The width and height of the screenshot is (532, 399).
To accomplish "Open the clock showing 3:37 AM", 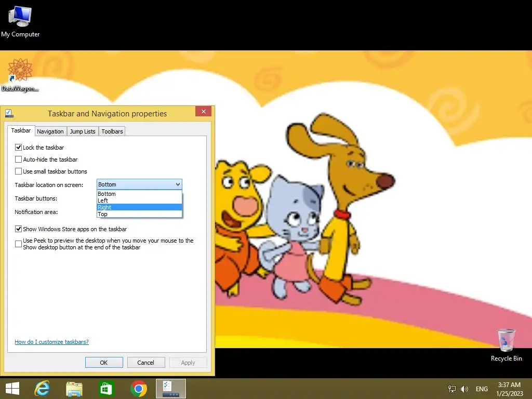I will coord(510,389).
